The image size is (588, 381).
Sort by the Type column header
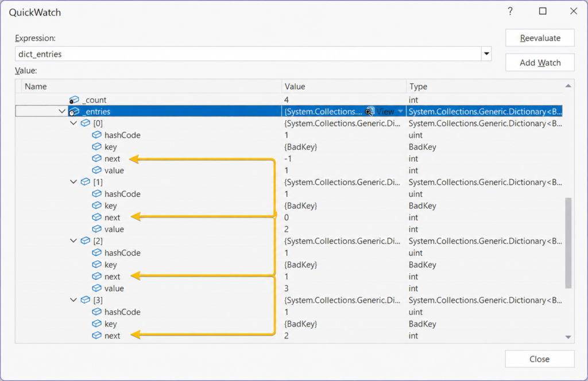[485, 86]
